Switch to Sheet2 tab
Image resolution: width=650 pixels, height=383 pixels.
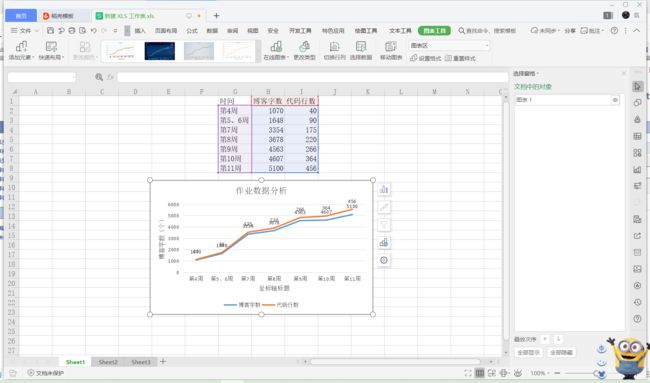point(108,362)
